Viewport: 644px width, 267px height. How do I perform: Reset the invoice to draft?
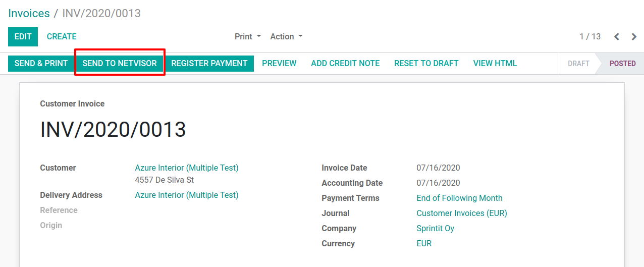tap(426, 63)
